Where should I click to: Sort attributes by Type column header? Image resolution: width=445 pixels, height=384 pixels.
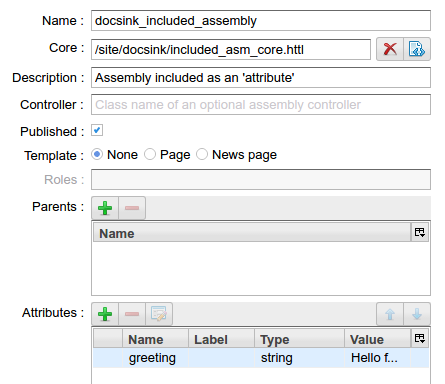pos(299,339)
